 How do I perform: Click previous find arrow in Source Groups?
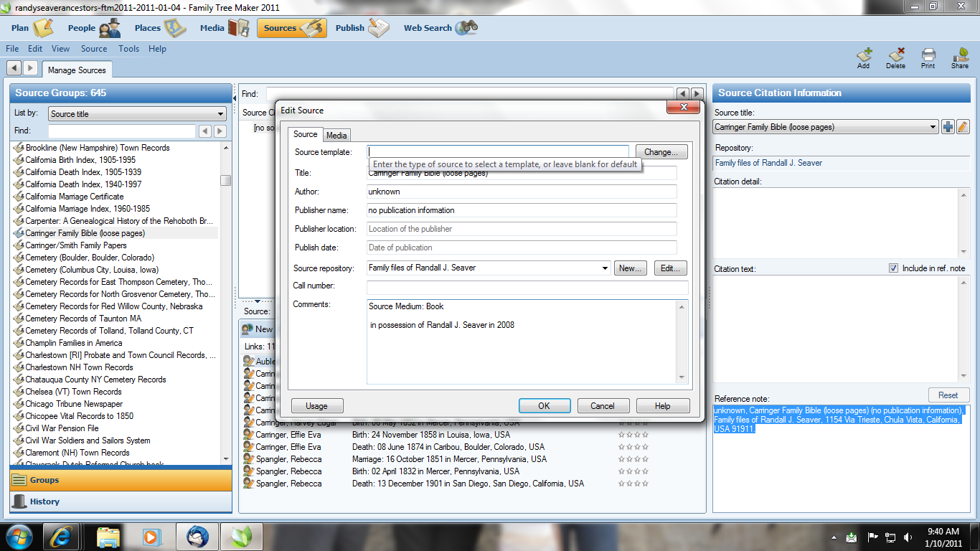click(x=205, y=131)
